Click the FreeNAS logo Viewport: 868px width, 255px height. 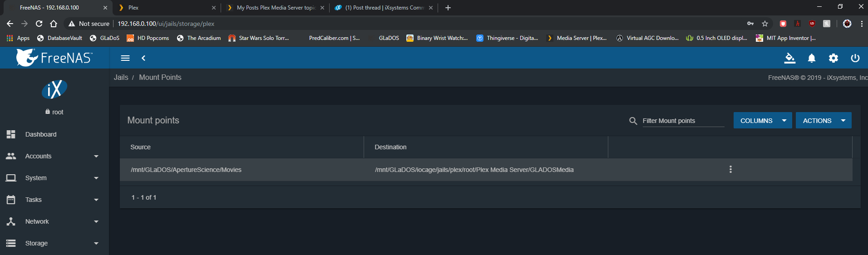click(54, 58)
